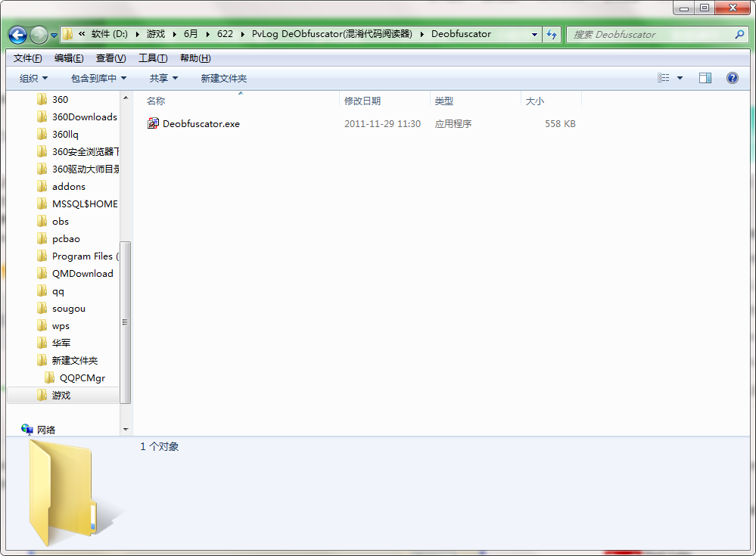Click the Deobfuscator.exe application icon
Viewport: 756px width, 556px height.
point(153,123)
